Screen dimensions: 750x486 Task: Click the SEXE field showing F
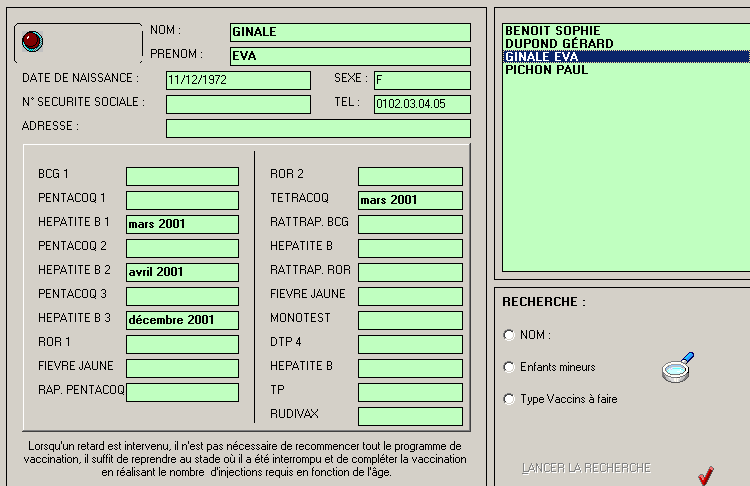[x=422, y=80]
